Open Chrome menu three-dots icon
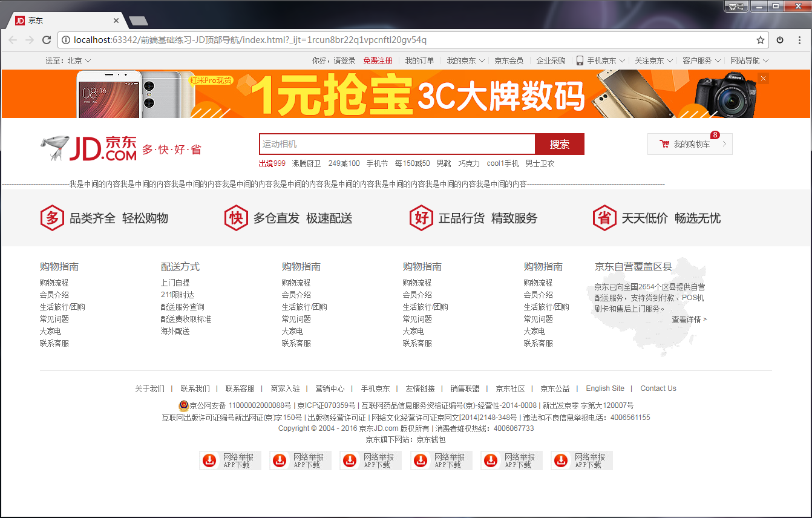The image size is (812, 518). 798,40
